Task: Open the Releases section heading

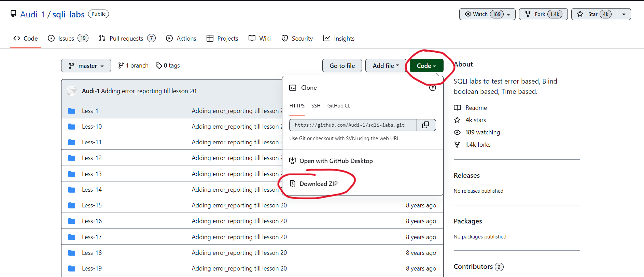Action: pyautogui.click(x=467, y=175)
